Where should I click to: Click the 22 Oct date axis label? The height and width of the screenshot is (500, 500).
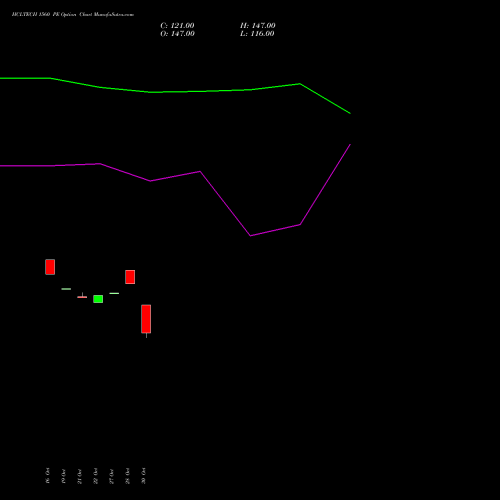coord(95,476)
